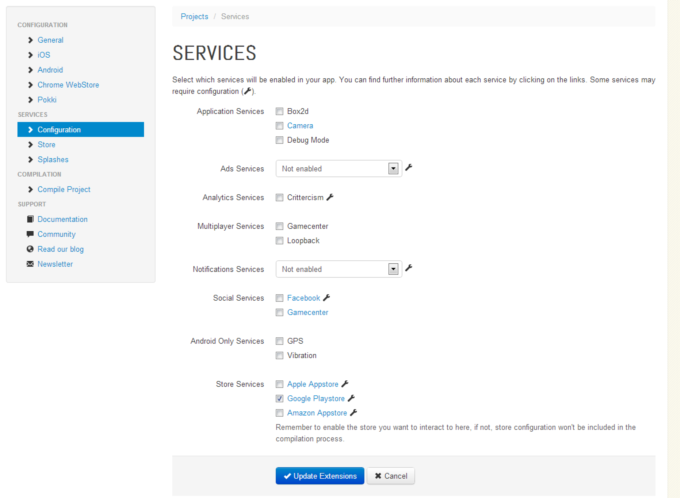Screen dimensions: 680x498
Task: Go to iOS configuration section
Action: pos(44,55)
